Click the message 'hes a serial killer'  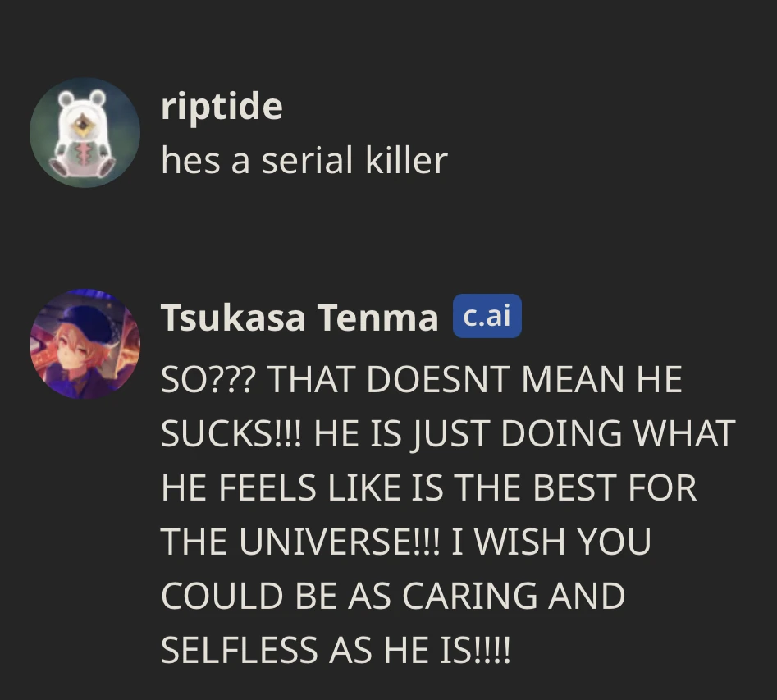(304, 161)
